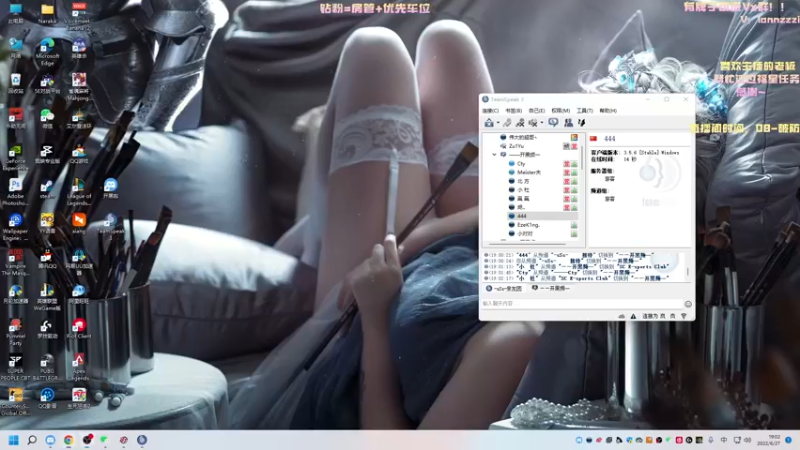Switch to the server chat tab
Screen dimensions: 800x450
click(x=504, y=289)
